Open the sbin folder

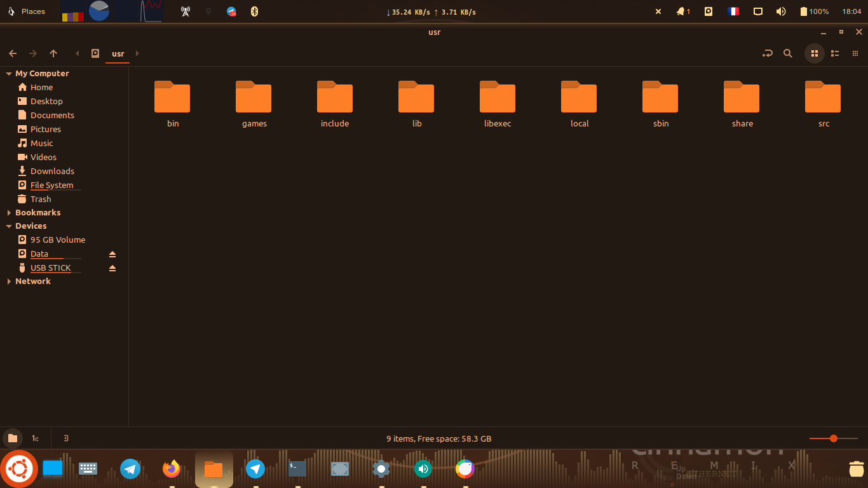pyautogui.click(x=661, y=104)
